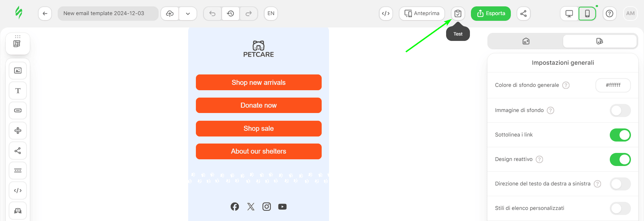The image size is (644, 221).
Task: Open the AM account menu
Action: [x=630, y=14]
